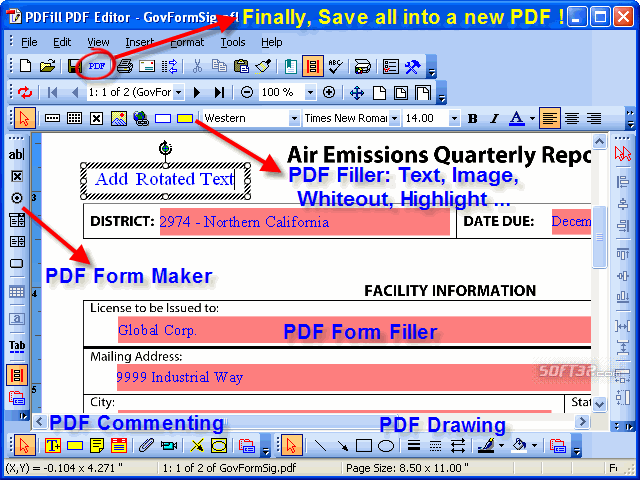Open the Help menu

(272, 42)
